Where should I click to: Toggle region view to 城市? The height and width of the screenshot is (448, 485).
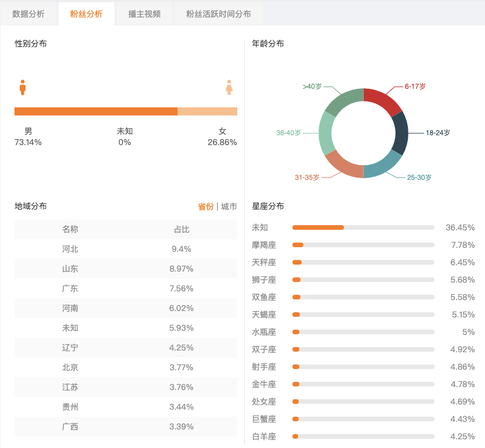(x=229, y=207)
